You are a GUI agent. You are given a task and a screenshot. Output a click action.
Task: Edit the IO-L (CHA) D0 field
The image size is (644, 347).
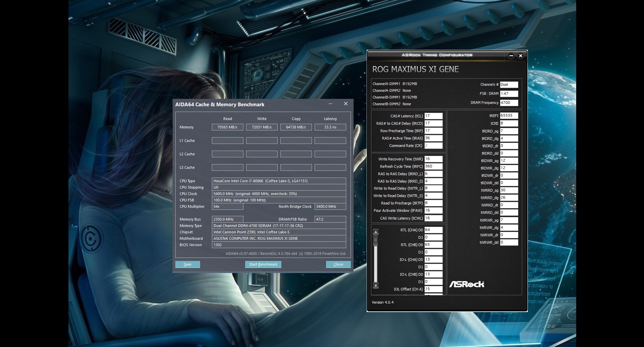pyautogui.click(x=433, y=260)
